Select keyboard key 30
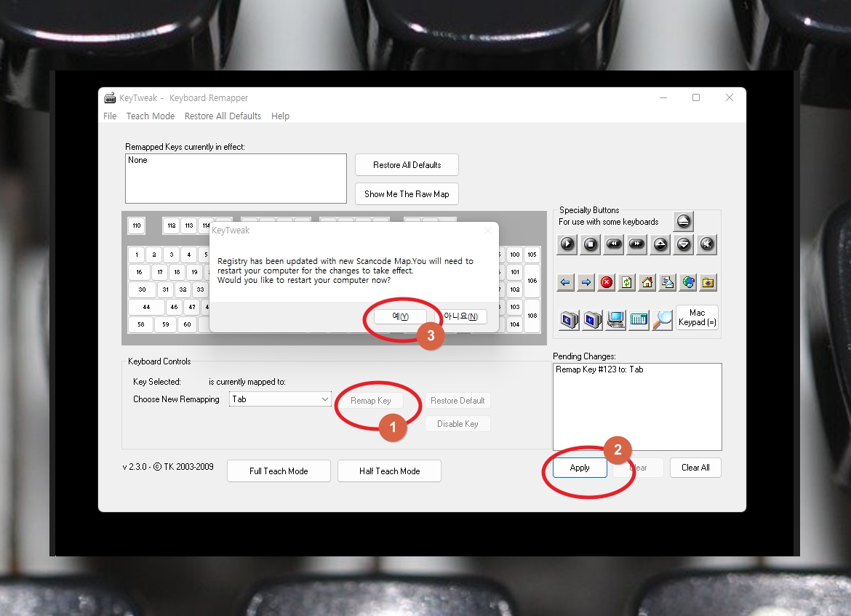Screen dimensions: 851x616 click(142, 289)
